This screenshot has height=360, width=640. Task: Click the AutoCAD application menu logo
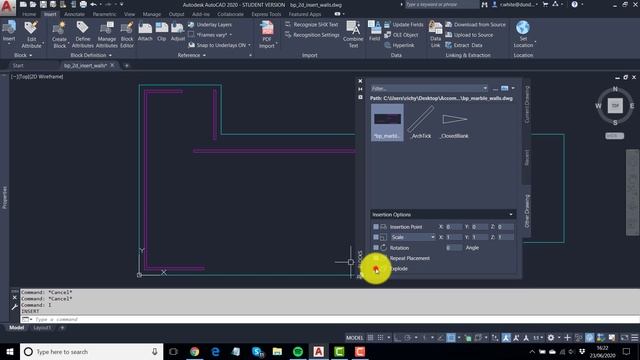click(7, 7)
